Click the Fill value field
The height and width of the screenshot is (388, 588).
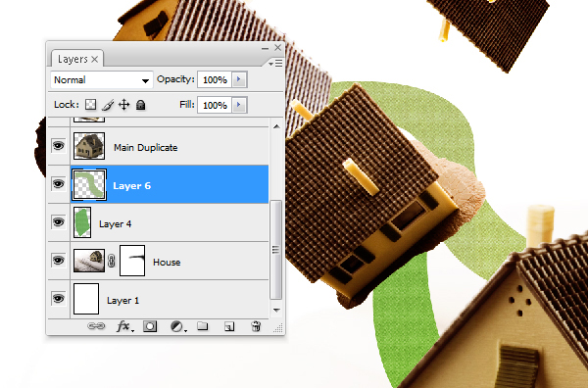tap(215, 105)
